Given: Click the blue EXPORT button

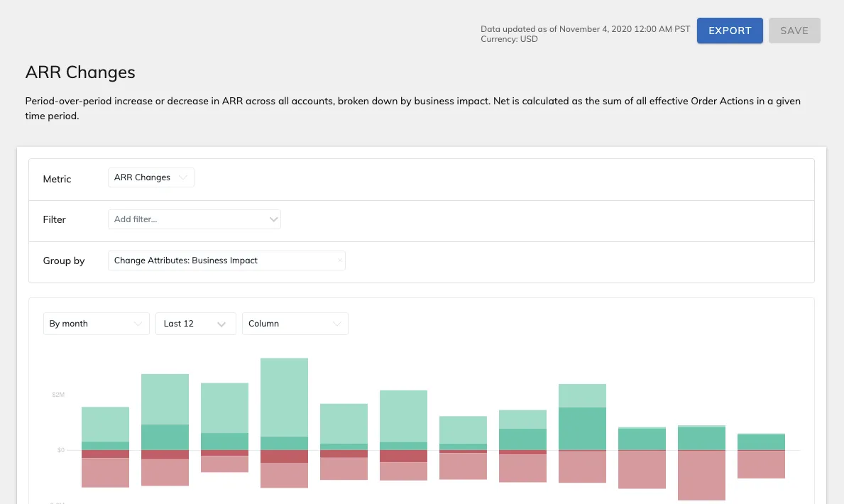Looking at the screenshot, I should coord(729,31).
